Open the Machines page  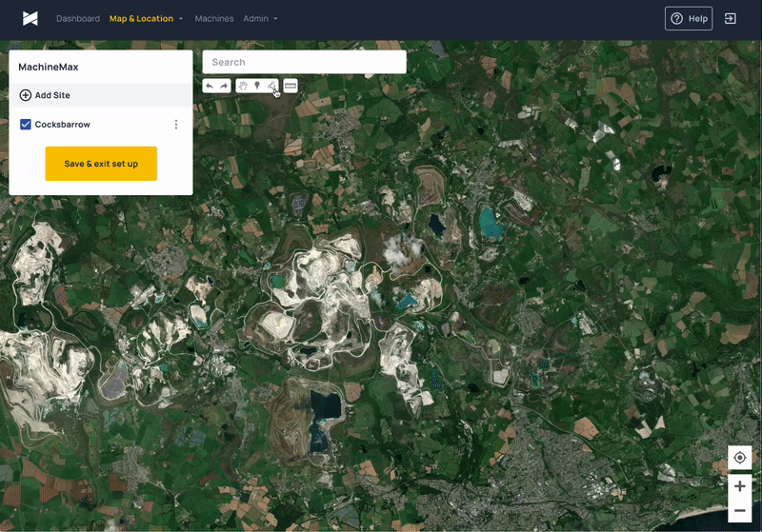click(x=214, y=18)
